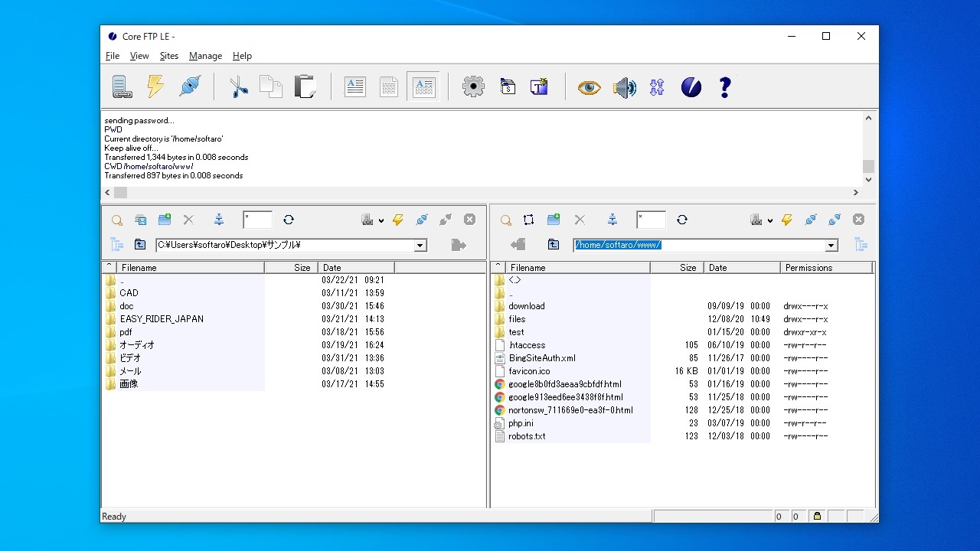Click the Cut scissors icon
980x551 pixels.
click(238, 87)
